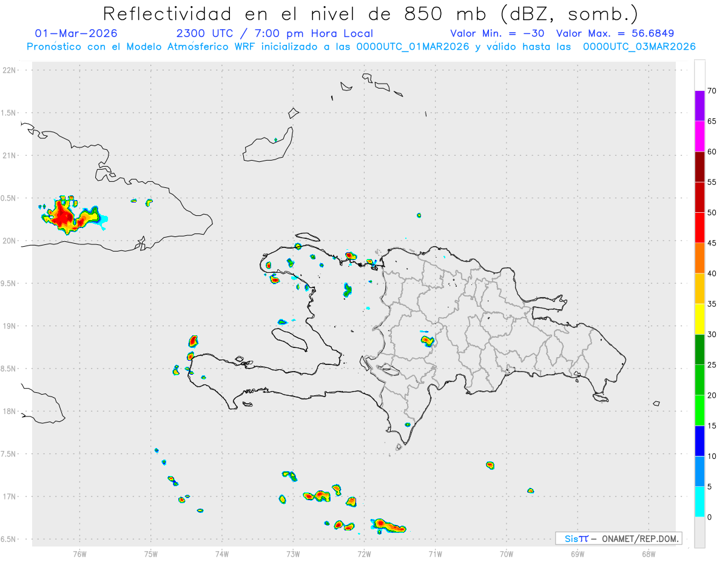This screenshot has height=562, width=728.
Task: Select the date text '01-Mar-2026'
Action: 76,33
